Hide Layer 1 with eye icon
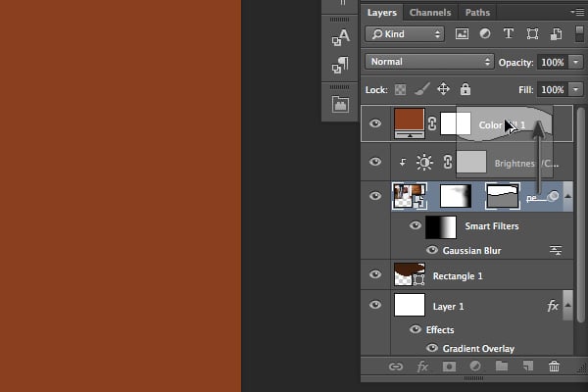This screenshot has width=588, height=392. [x=375, y=305]
